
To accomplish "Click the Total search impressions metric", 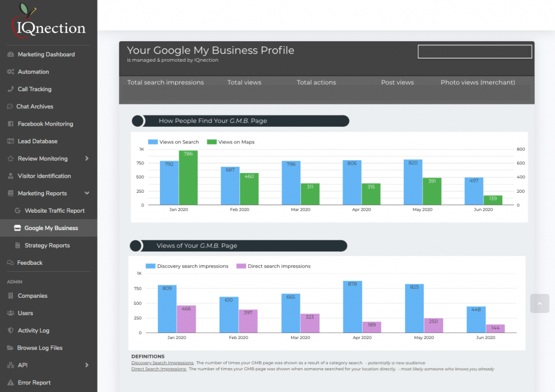I will tap(165, 82).
